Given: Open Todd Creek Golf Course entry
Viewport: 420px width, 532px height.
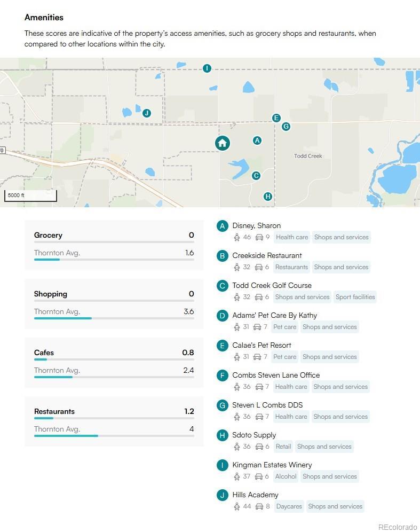Looking at the screenshot, I should (272, 285).
